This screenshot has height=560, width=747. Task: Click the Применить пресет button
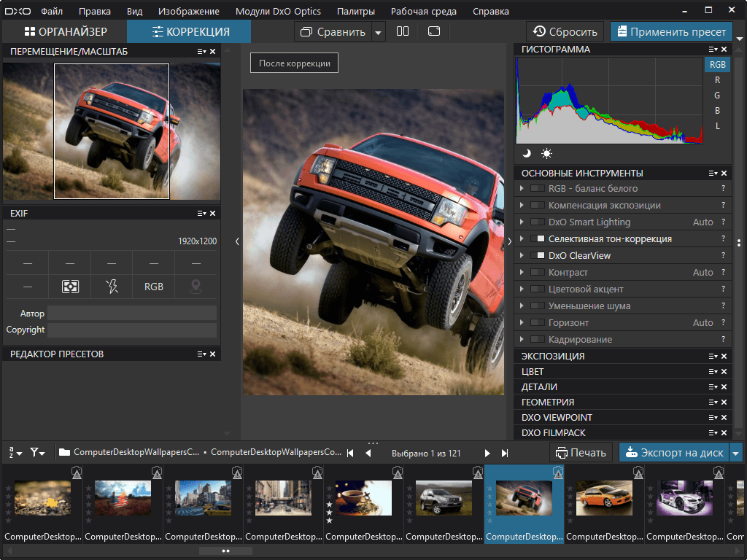(x=671, y=31)
